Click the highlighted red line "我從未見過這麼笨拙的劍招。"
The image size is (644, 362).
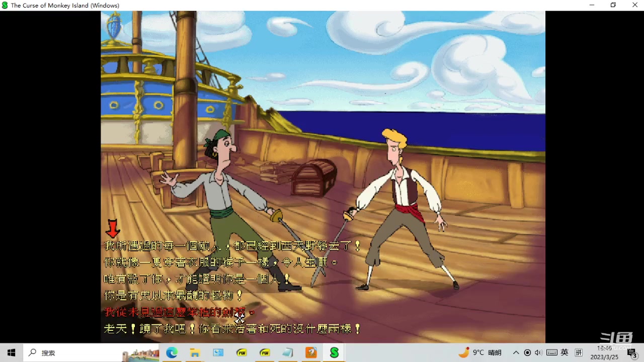pos(179,312)
